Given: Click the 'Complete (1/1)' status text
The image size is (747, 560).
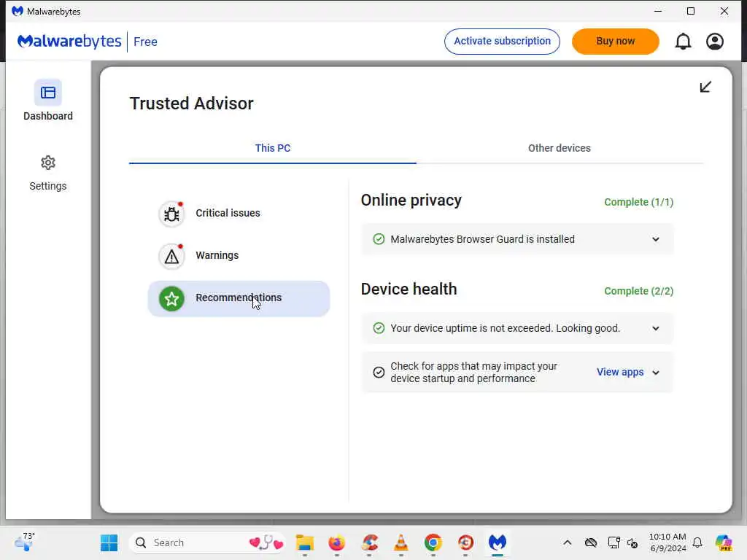Looking at the screenshot, I should tap(638, 202).
